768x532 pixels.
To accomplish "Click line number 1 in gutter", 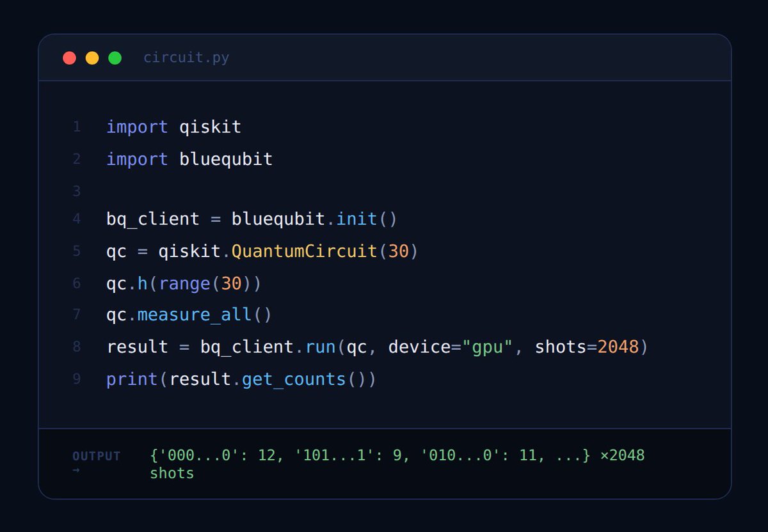I will point(77,127).
